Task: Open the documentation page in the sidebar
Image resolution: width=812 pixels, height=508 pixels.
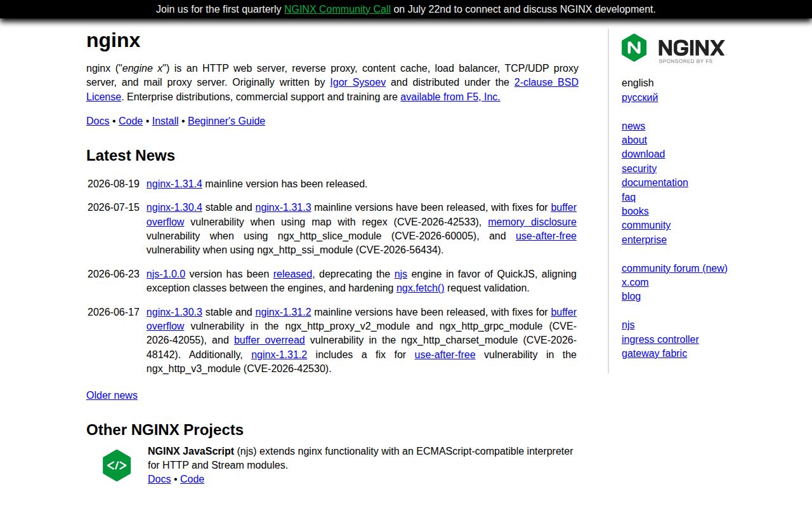Action: [655, 183]
